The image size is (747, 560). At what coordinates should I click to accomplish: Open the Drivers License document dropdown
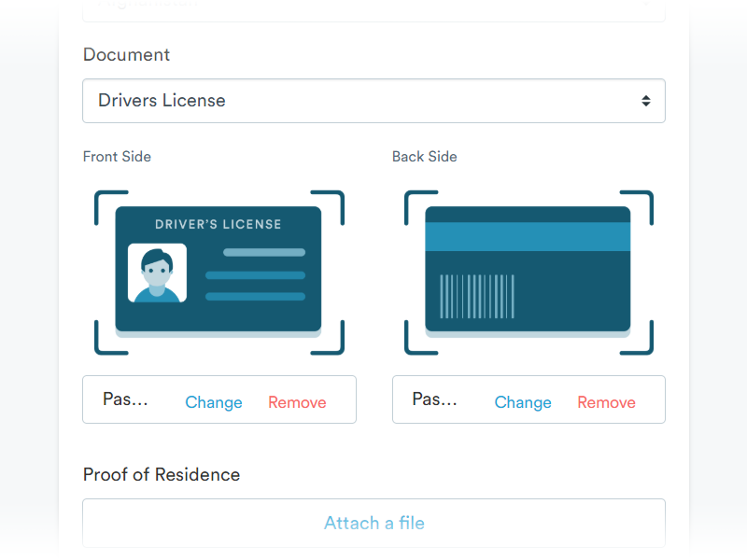pos(373,101)
